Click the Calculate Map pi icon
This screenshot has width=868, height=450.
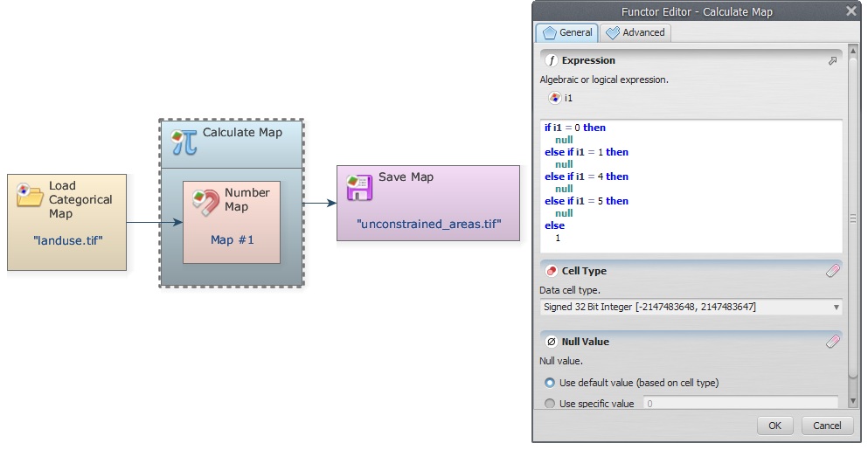(184, 142)
